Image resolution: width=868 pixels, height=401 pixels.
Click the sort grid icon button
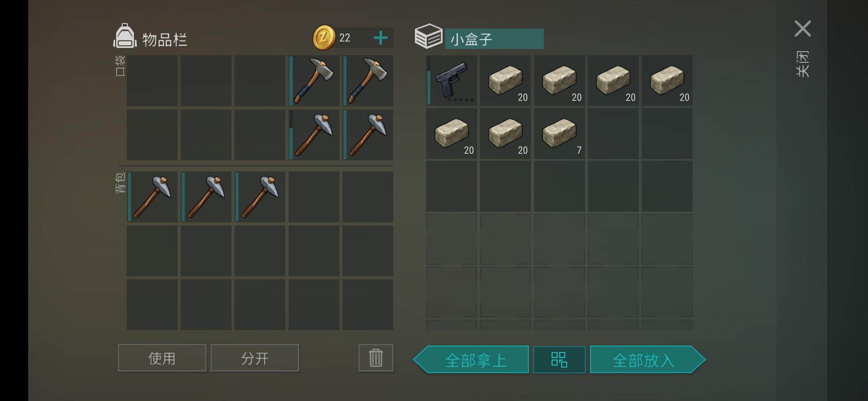pyautogui.click(x=559, y=359)
